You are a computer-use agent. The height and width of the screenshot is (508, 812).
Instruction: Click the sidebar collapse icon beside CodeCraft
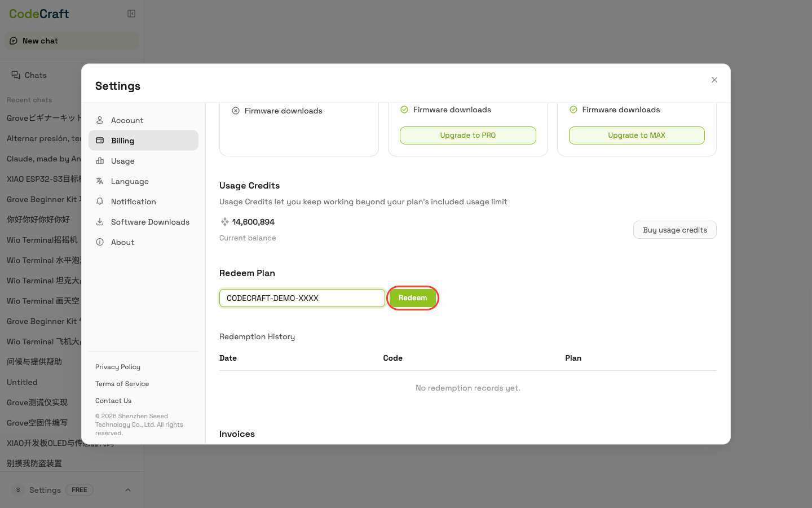(131, 14)
